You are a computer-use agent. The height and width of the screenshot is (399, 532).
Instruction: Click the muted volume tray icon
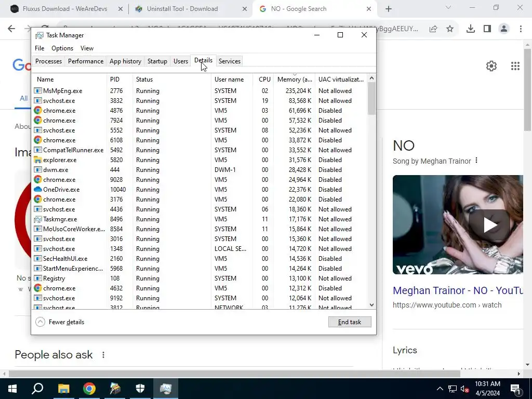pyautogui.click(x=465, y=389)
